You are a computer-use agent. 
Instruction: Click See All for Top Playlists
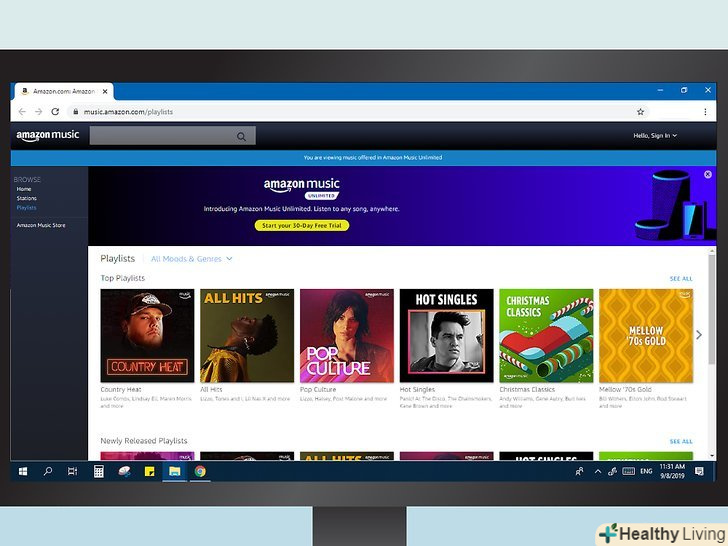coord(681,279)
